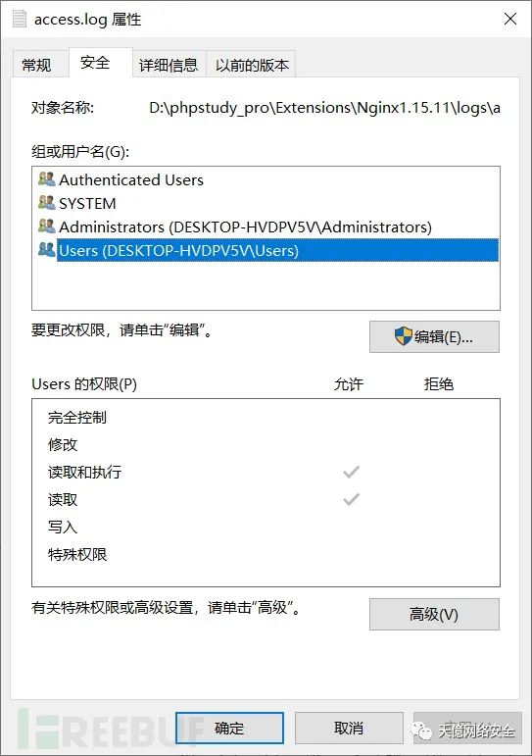This screenshot has width=532, height=756.
Task: Open advanced settings with 高级(V) button
Action: point(434,614)
